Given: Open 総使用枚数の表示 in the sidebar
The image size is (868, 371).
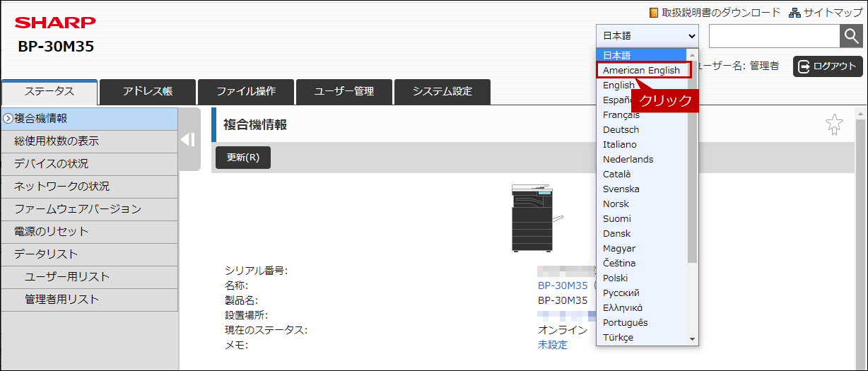Looking at the screenshot, I should click(90, 141).
